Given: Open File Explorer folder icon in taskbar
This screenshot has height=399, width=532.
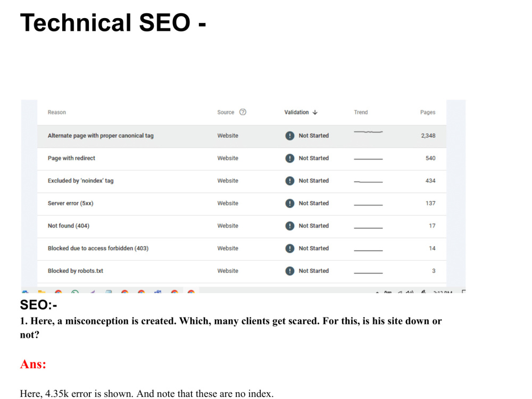Looking at the screenshot, I should tap(41, 292).
